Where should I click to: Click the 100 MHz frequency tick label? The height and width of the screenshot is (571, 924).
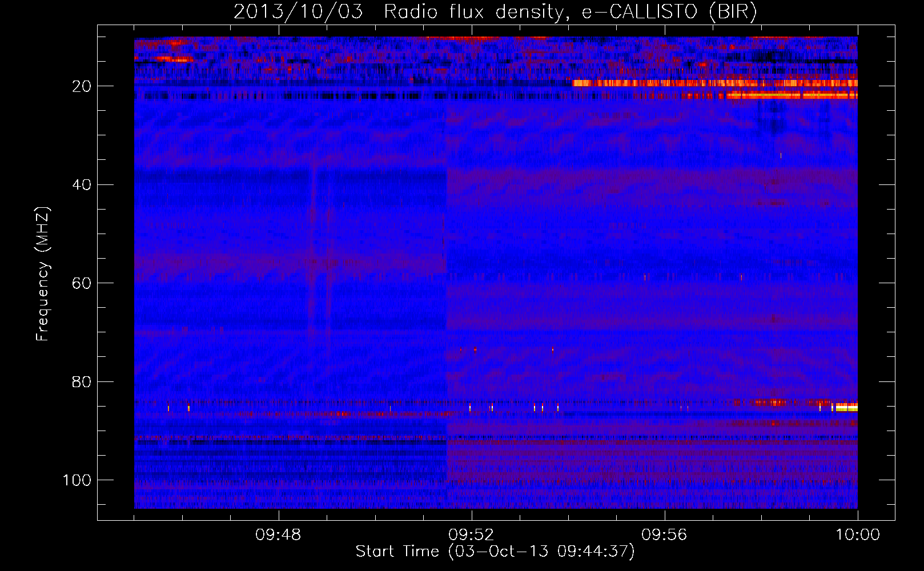click(x=77, y=480)
